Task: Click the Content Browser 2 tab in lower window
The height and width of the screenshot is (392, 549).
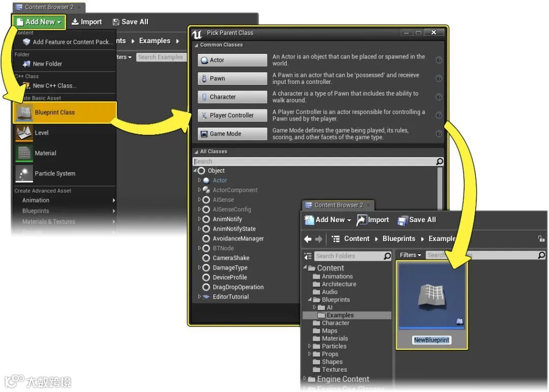Action: [x=338, y=205]
